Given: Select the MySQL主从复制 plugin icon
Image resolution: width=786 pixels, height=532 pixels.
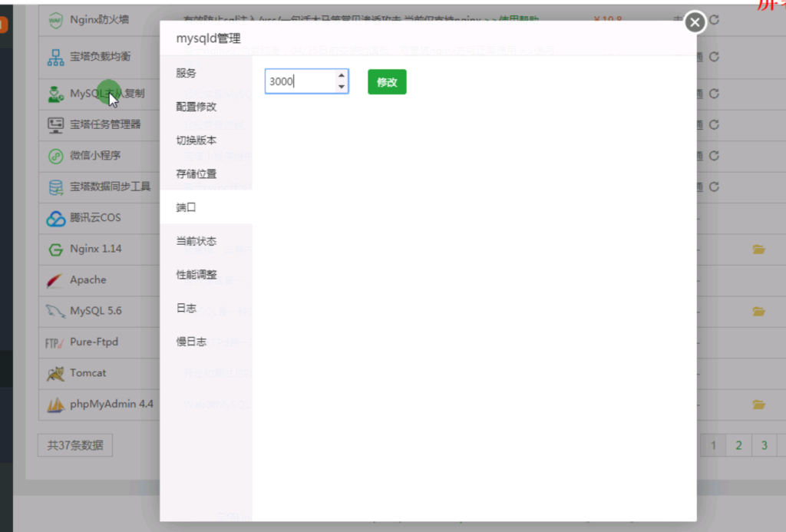Looking at the screenshot, I should pyautogui.click(x=57, y=94).
